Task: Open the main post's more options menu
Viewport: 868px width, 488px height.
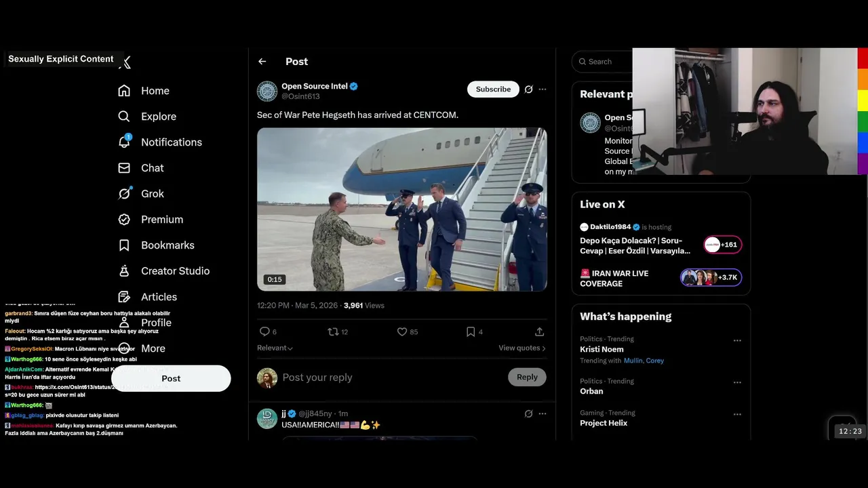Action: [x=542, y=89]
